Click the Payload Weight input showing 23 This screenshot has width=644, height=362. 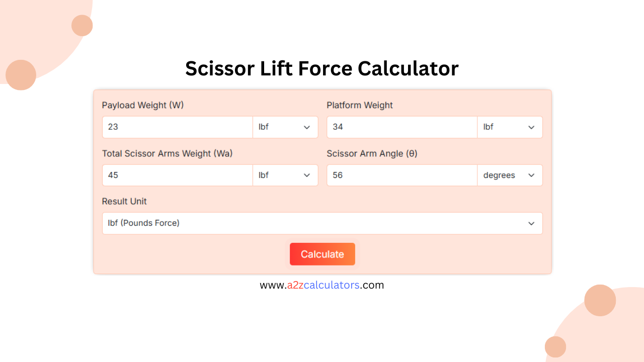click(x=177, y=127)
